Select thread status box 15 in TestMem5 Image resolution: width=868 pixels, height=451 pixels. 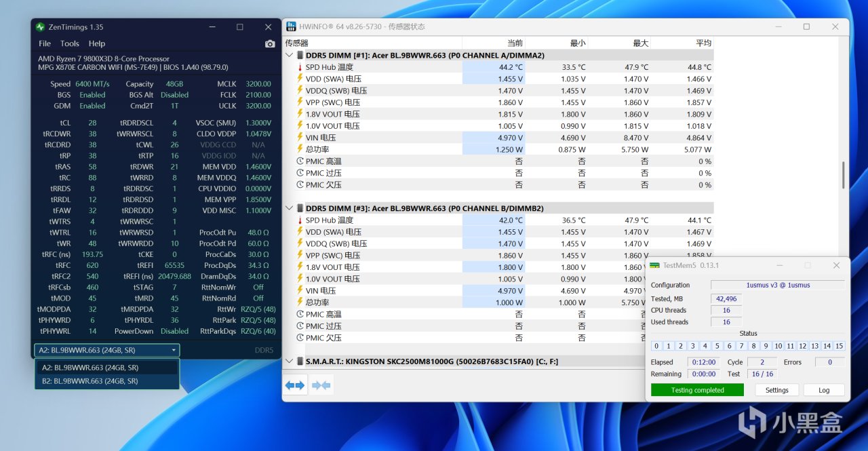point(839,346)
